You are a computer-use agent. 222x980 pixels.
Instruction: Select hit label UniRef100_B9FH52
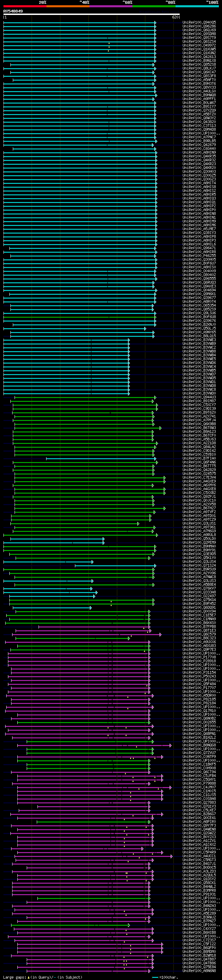pos(199,604)
